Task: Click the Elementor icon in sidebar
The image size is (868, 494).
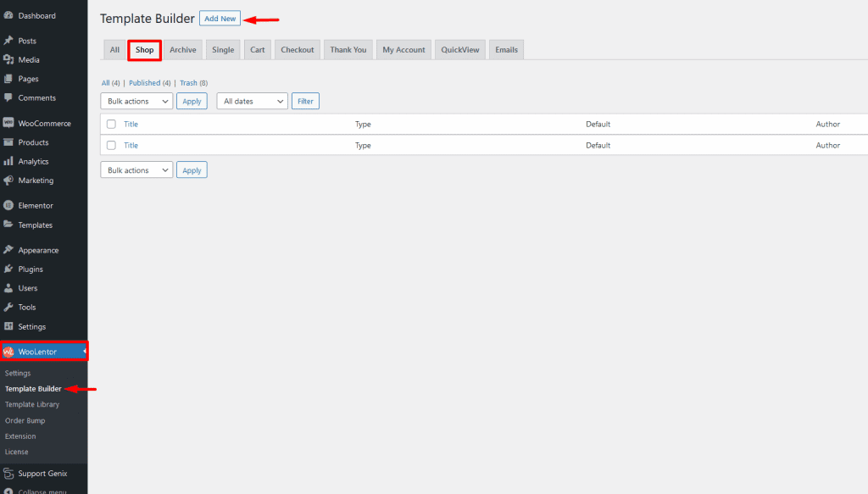Action: pyautogui.click(x=8, y=206)
